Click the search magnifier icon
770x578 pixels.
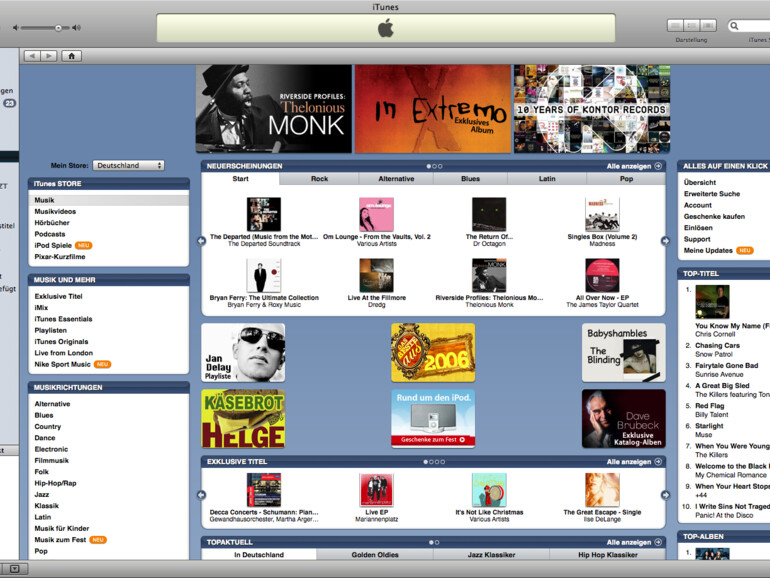tap(734, 26)
